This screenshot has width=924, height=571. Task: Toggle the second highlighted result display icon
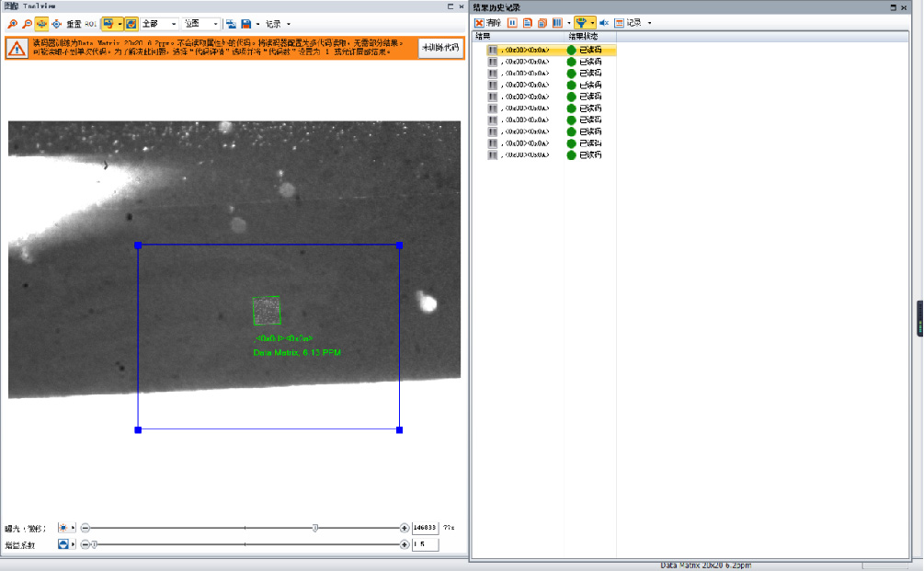131,24
